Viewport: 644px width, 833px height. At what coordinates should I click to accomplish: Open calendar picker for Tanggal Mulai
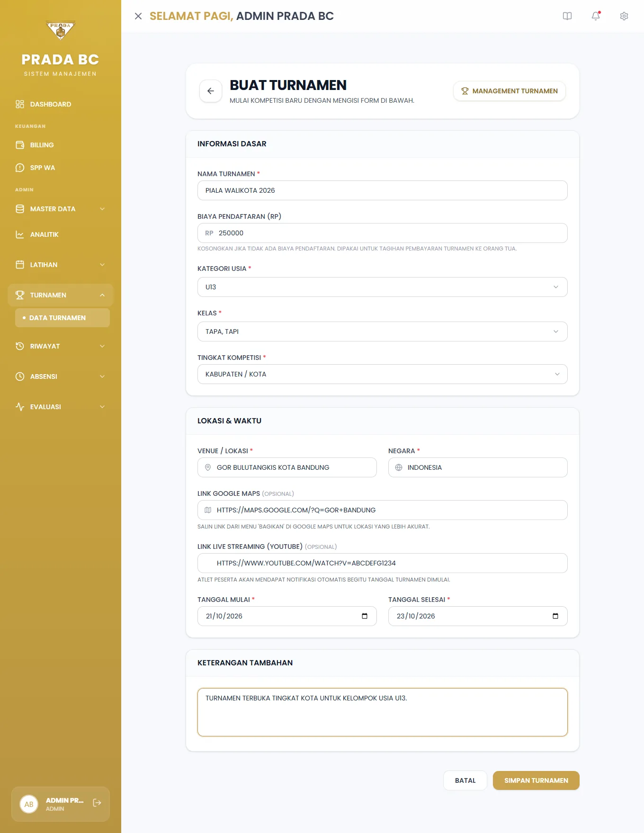(x=365, y=616)
